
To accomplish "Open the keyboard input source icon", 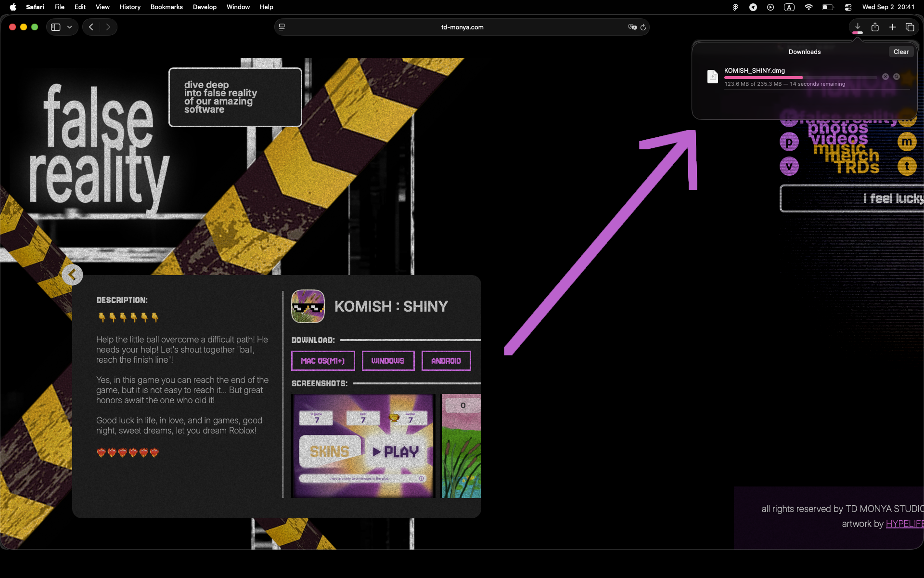I will pos(789,7).
